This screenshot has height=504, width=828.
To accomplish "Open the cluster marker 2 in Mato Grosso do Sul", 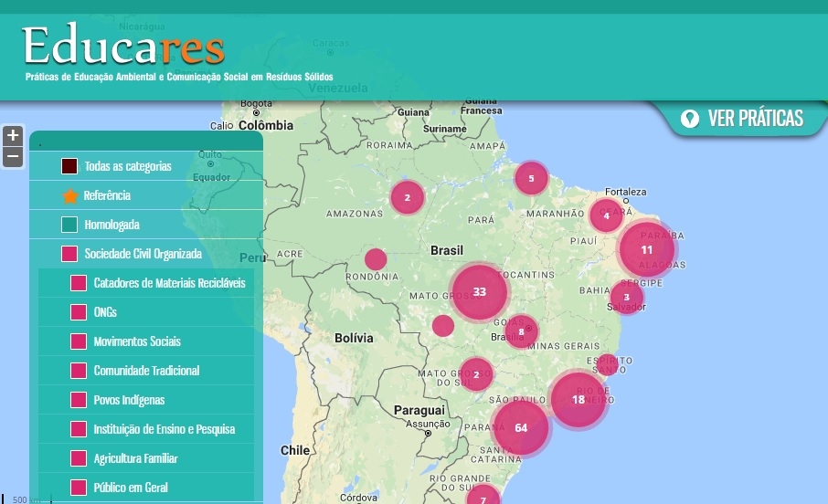I will coord(476,374).
